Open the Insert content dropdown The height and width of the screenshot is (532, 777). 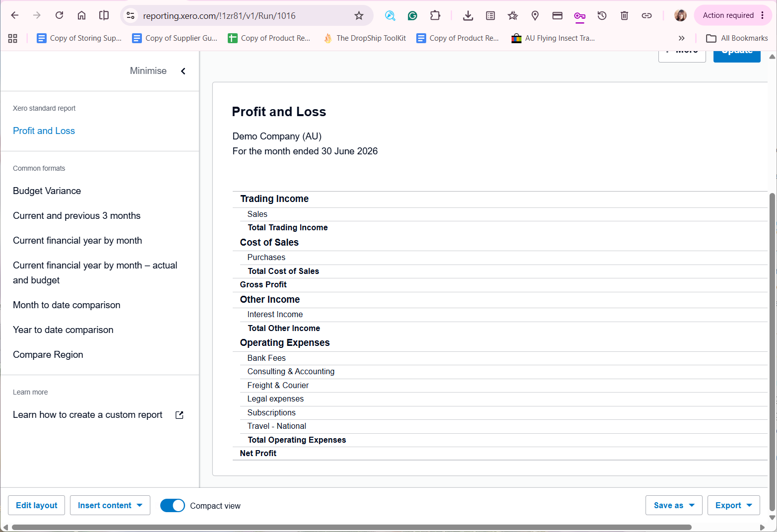110,505
